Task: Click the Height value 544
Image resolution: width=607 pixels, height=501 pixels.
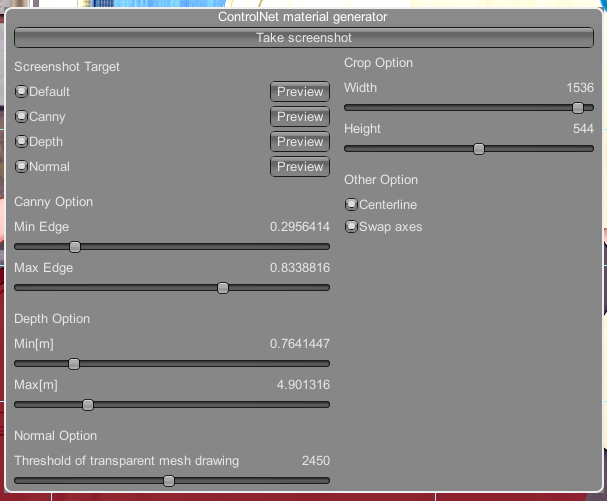Action: [583, 129]
